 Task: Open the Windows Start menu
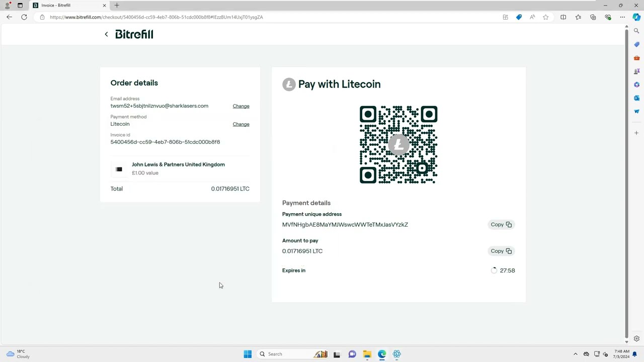[248, 354]
